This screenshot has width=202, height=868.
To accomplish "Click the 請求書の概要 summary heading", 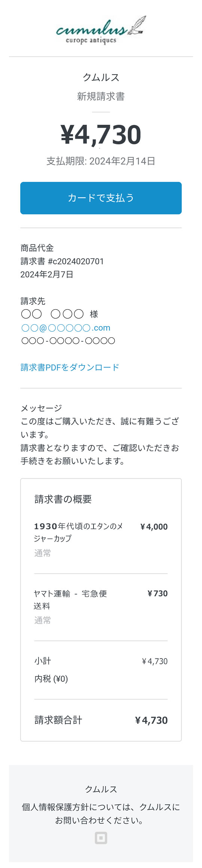I will tap(63, 499).
